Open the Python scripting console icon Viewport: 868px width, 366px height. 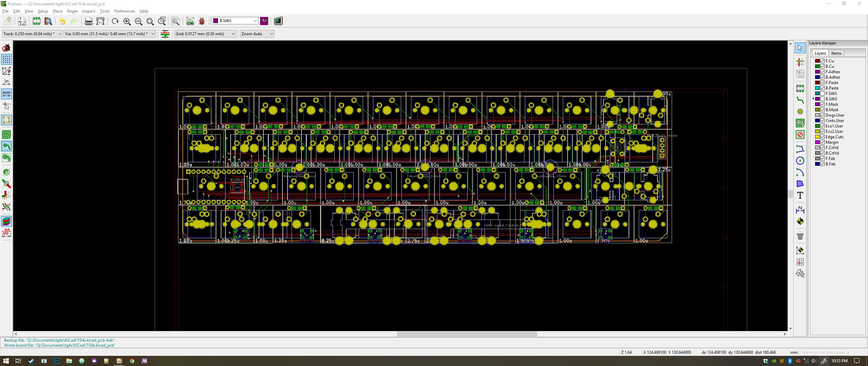pyautogui.click(x=278, y=21)
